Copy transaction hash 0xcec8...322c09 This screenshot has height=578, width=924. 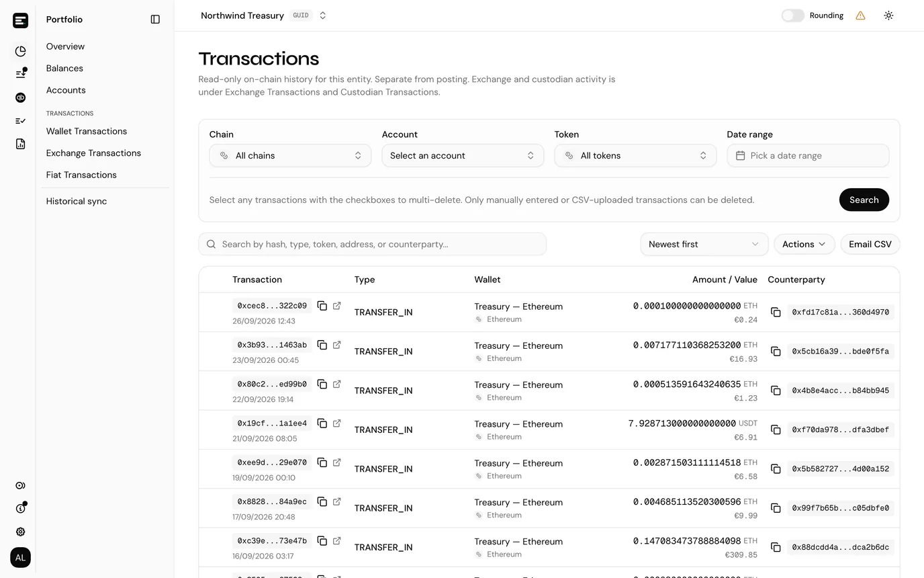point(322,306)
